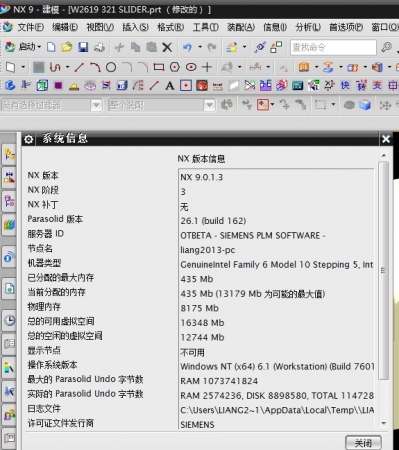Expand the rectangle selection mode dropdown arrow
This screenshot has height=450, width=399.
pyautogui.click(x=333, y=105)
